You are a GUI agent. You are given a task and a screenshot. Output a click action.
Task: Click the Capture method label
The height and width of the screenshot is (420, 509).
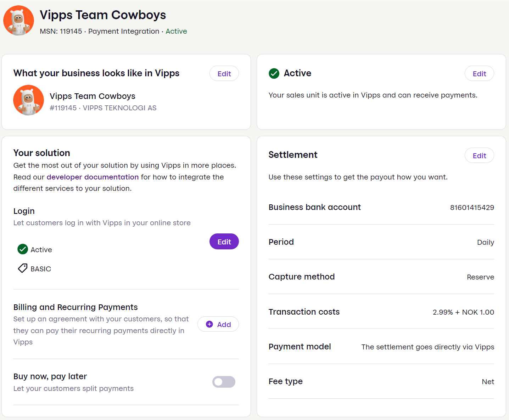[x=301, y=277]
